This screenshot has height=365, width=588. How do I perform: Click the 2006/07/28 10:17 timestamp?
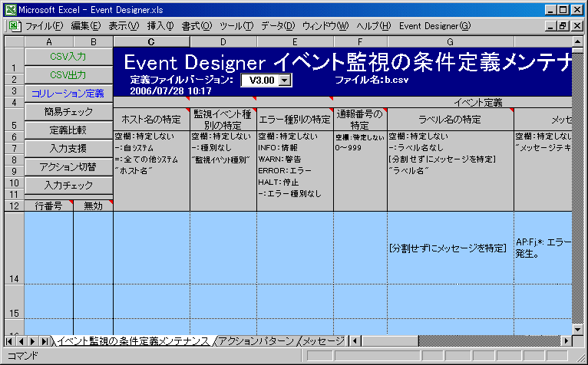pyautogui.click(x=170, y=91)
